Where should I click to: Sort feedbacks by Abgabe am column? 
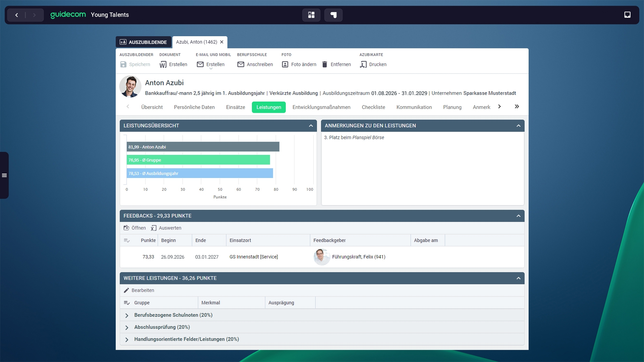[x=428, y=240]
